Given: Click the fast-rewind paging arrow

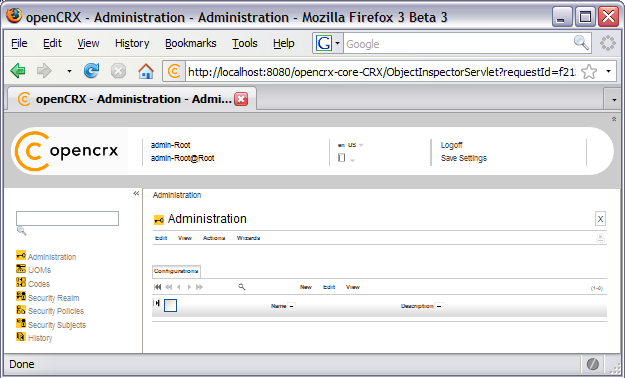Looking at the screenshot, I should [169, 287].
